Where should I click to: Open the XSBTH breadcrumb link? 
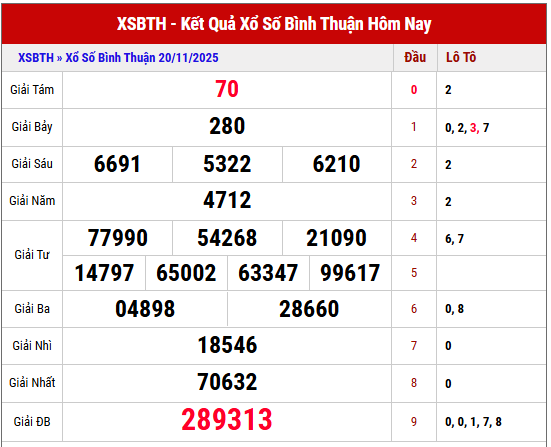pos(35,58)
